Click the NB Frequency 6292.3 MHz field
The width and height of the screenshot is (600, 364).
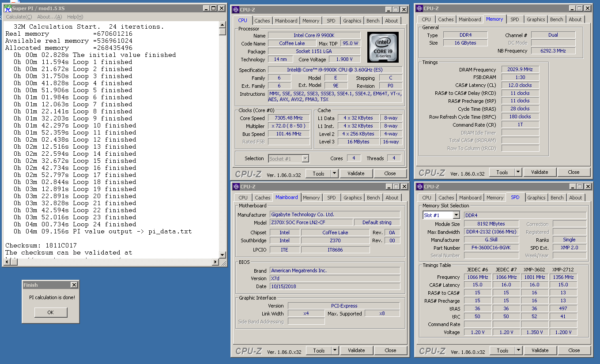click(x=553, y=51)
